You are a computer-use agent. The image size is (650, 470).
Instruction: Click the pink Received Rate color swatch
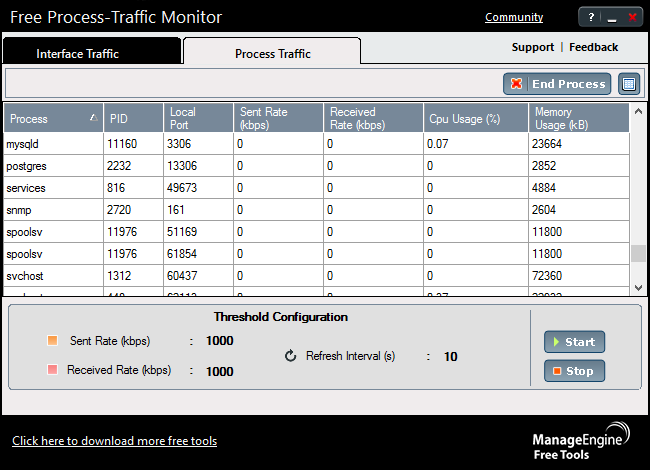[53, 369]
